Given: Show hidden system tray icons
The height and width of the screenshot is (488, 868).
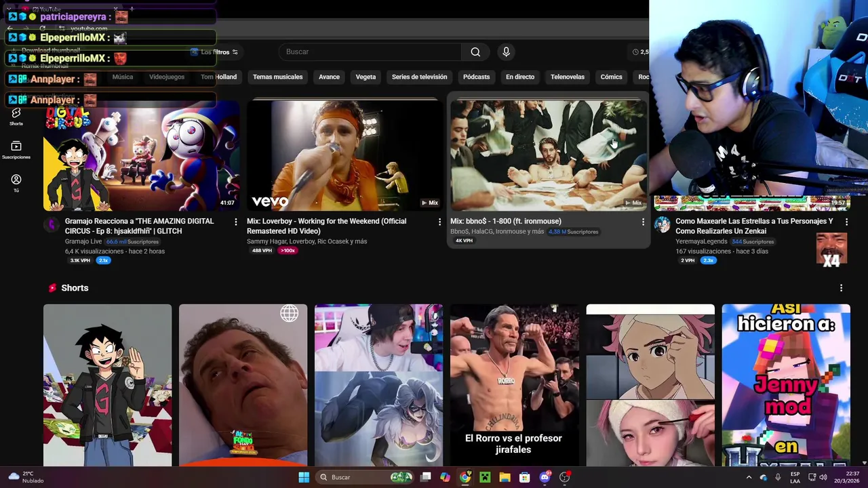Looking at the screenshot, I should (749, 477).
